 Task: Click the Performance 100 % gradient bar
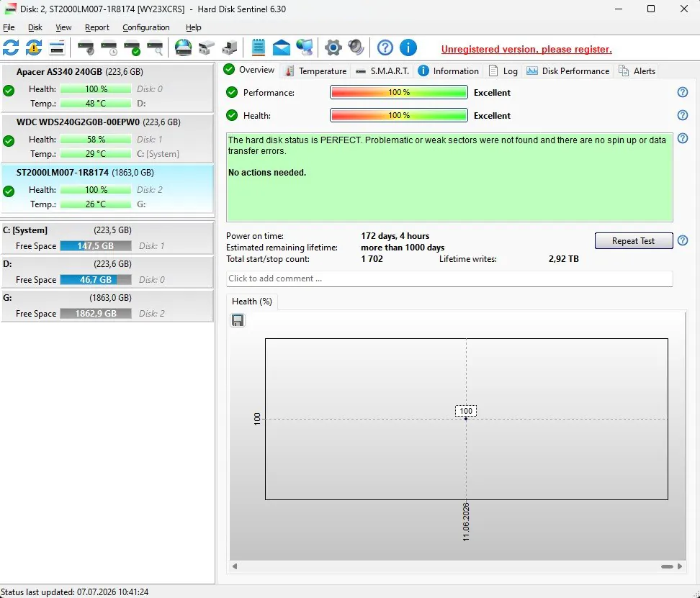(399, 92)
